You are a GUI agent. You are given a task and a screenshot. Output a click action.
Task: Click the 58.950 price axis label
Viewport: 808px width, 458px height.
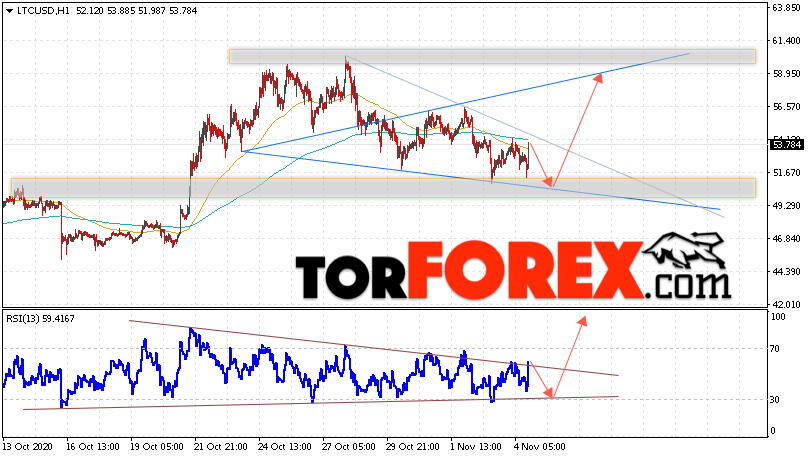pyautogui.click(x=787, y=74)
